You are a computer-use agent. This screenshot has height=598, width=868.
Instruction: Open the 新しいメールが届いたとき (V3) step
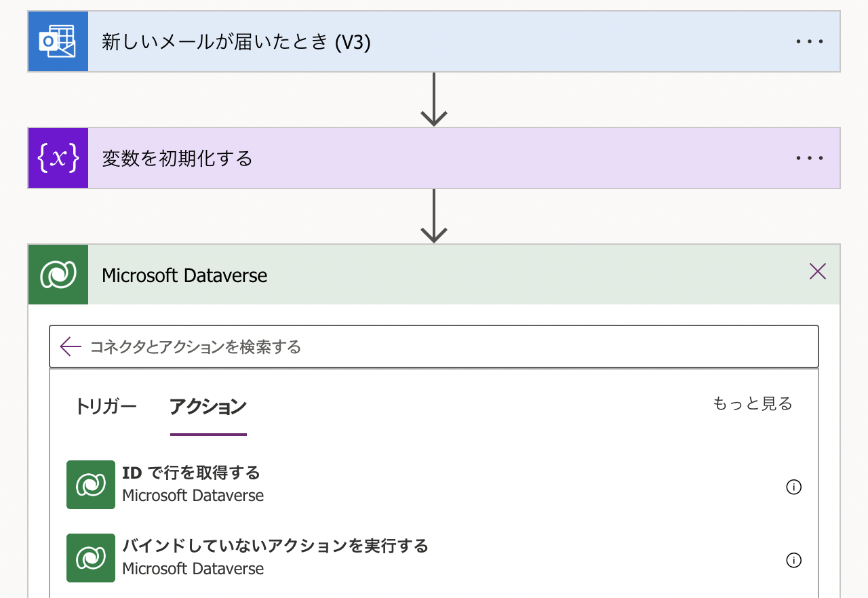(434, 42)
